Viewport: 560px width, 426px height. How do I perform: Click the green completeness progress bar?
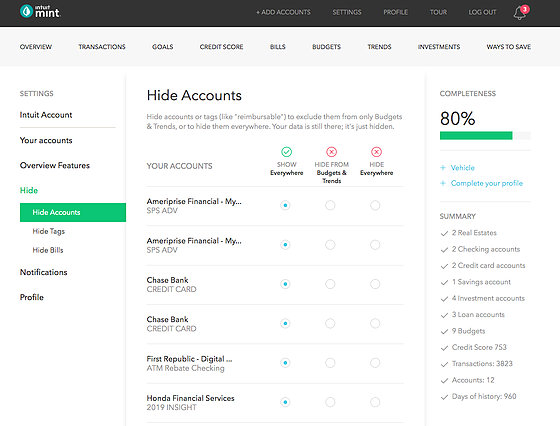click(x=476, y=136)
